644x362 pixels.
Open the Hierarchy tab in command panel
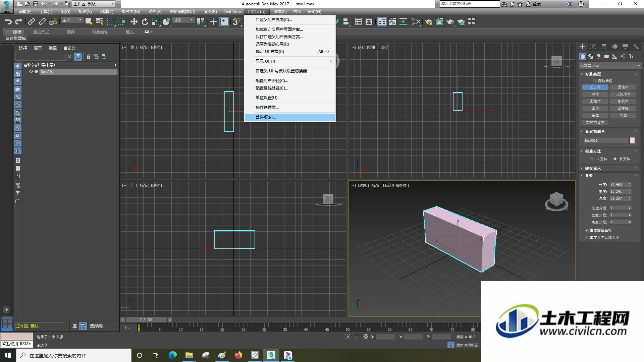coord(604,47)
